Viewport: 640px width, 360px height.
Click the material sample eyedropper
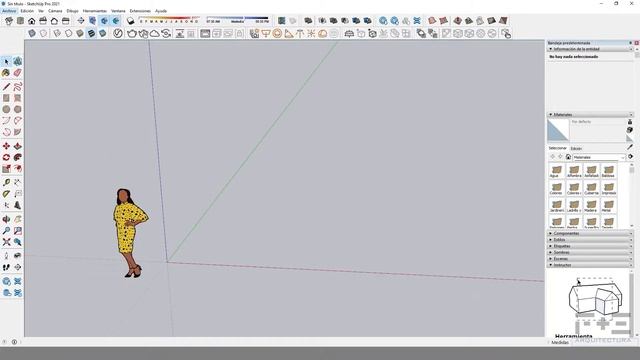pos(630,147)
